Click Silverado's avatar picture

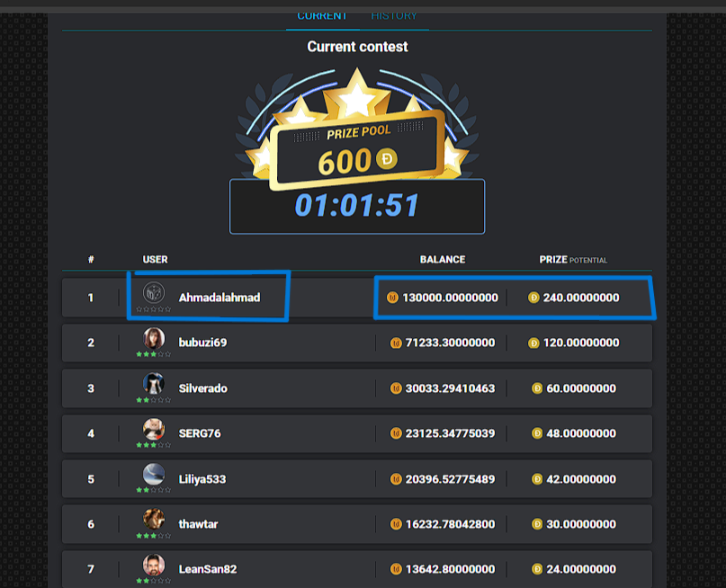[x=154, y=384]
